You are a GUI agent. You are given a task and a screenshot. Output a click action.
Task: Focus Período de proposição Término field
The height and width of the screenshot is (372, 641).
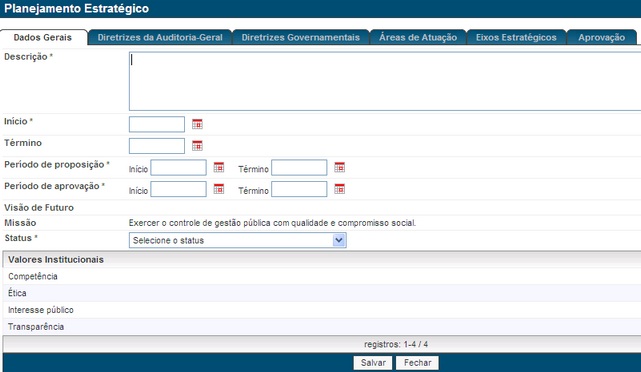pos(299,168)
